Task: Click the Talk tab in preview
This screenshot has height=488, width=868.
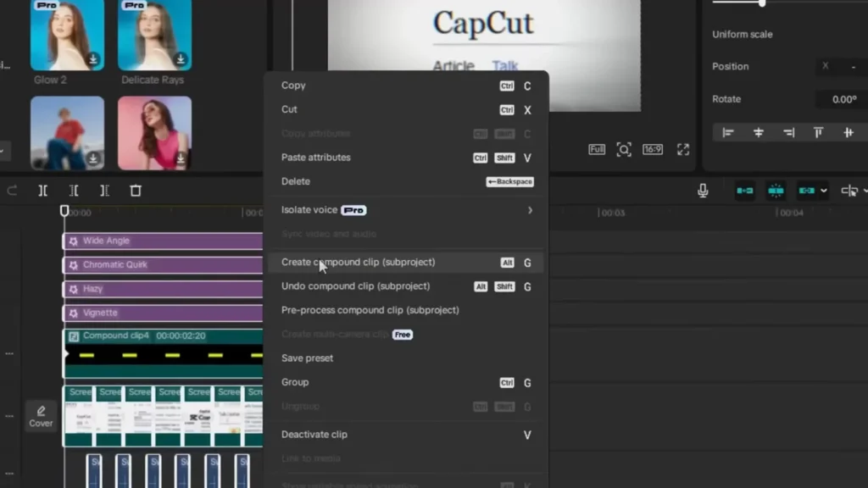Action: coord(505,66)
